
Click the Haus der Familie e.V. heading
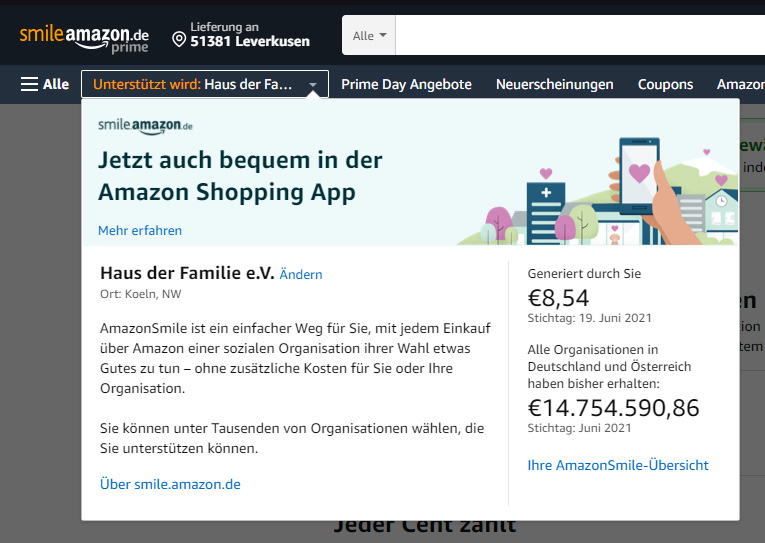point(187,273)
